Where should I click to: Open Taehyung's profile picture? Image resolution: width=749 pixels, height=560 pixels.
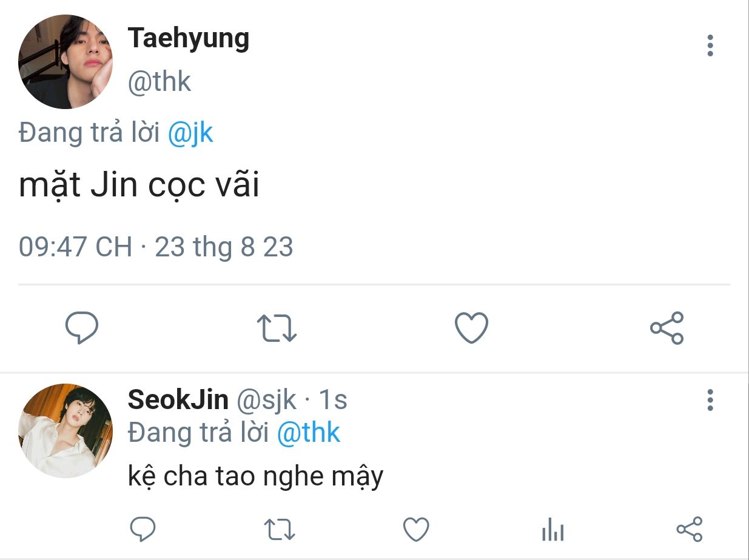click(65, 62)
